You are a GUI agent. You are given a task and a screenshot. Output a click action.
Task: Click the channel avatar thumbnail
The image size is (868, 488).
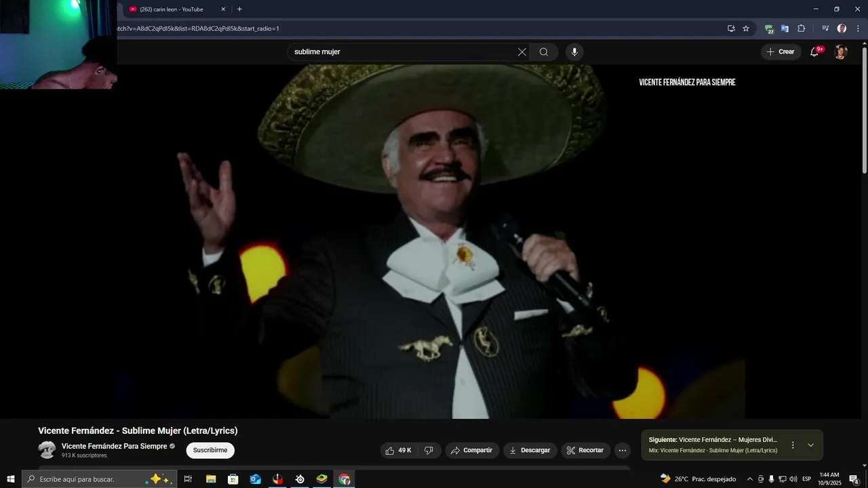pyautogui.click(x=47, y=450)
